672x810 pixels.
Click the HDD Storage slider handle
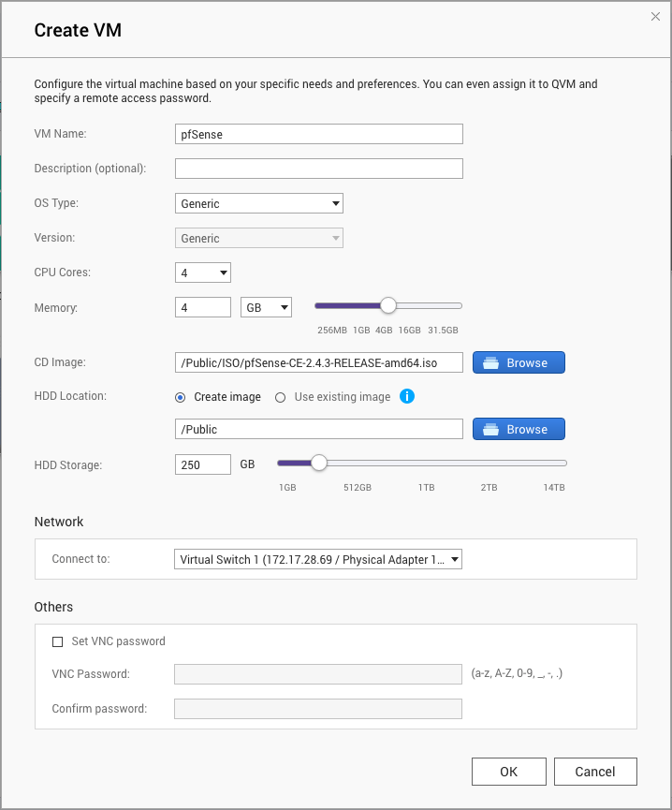tap(319, 463)
